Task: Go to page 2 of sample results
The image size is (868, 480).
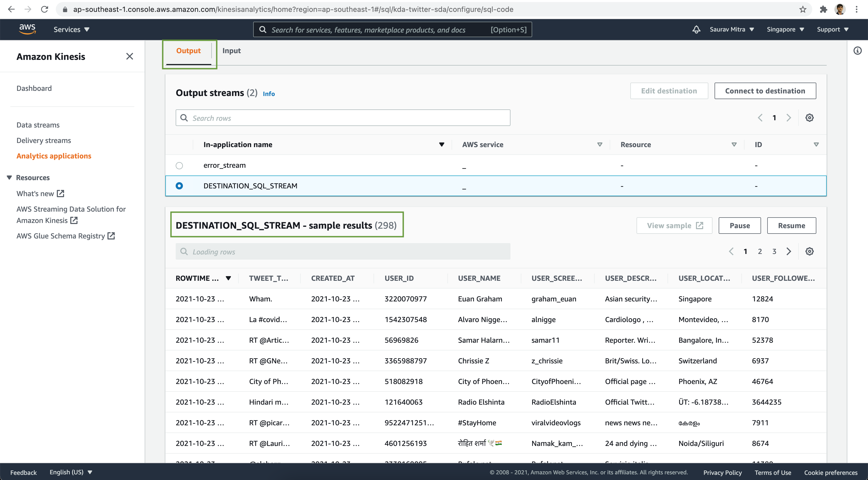Action: [x=760, y=251]
